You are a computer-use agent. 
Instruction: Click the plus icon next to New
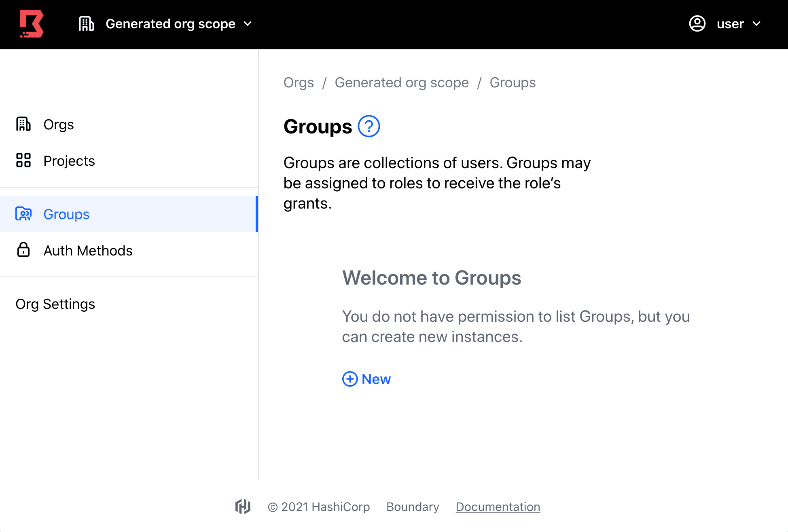click(349, 379)
